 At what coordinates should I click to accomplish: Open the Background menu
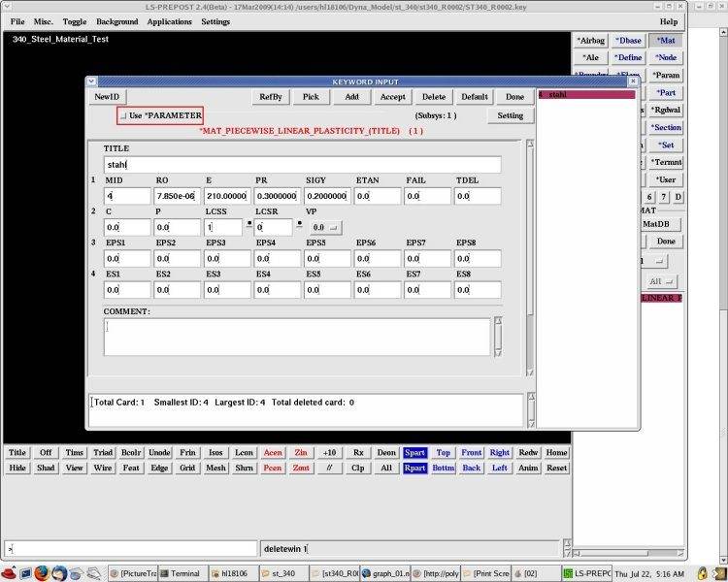pyautogui.click(x=117, y=21)
